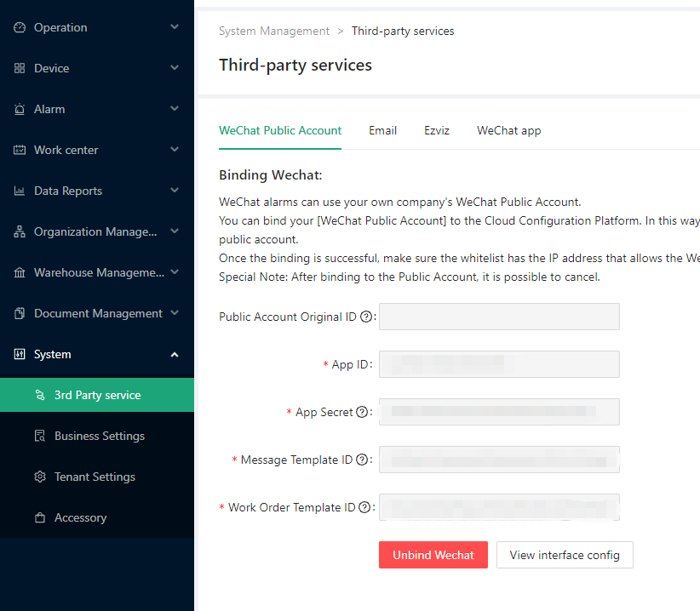Focus the Work Order Template ID field

tap(499, 507)
